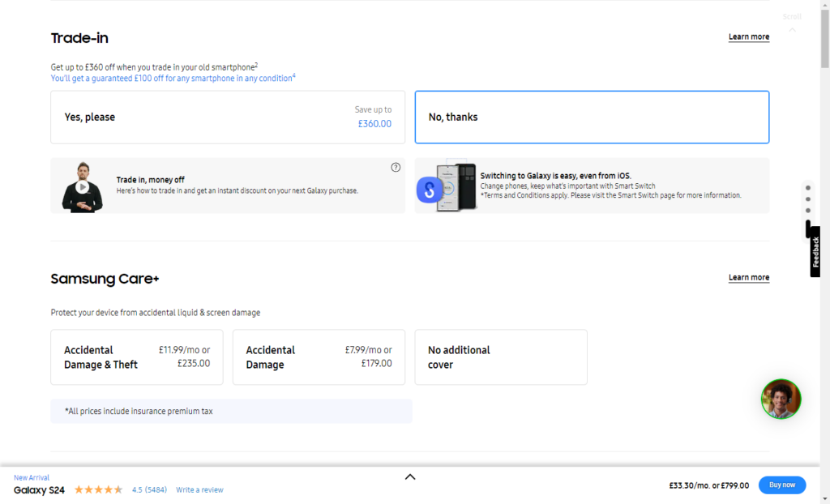830x504 pixels.
Task: Click the faded Scroll up arrow
Action: point(792,30)
